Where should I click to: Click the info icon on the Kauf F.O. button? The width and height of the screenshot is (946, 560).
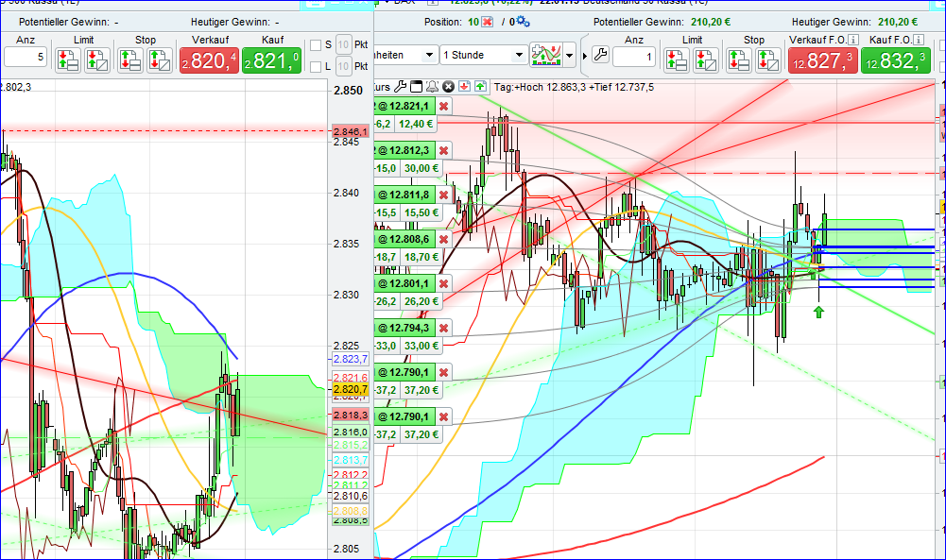917,41
